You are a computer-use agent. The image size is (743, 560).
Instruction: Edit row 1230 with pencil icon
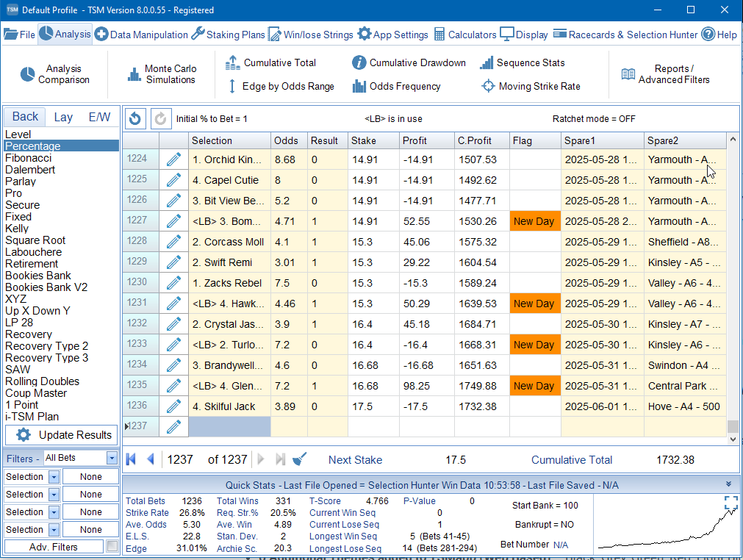point(174,283)
